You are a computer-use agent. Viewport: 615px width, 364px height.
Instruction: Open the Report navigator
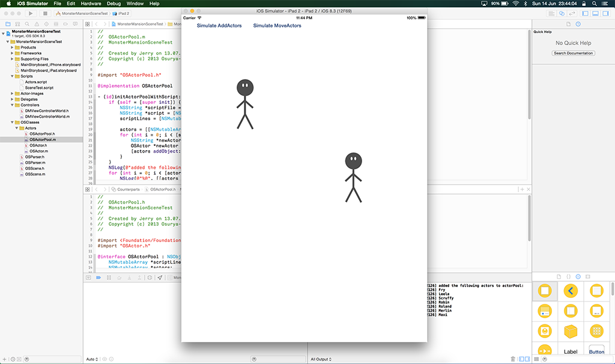[x=75, y=24]
